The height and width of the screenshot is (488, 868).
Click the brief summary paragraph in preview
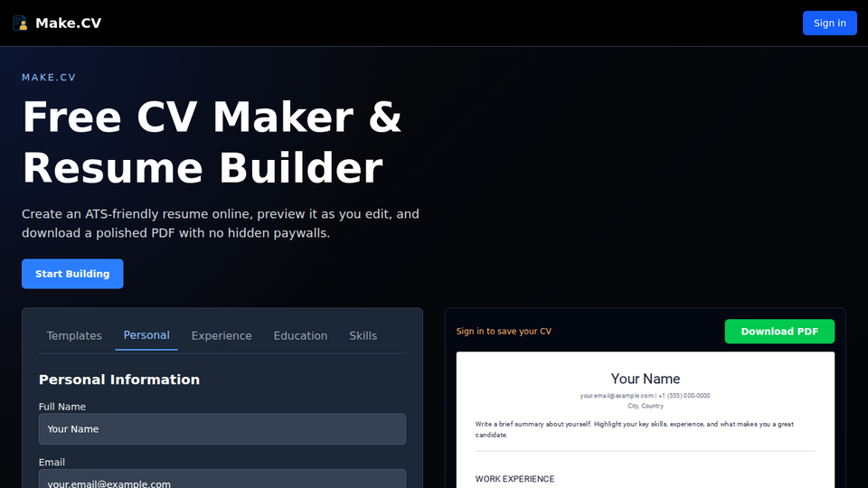635,429
